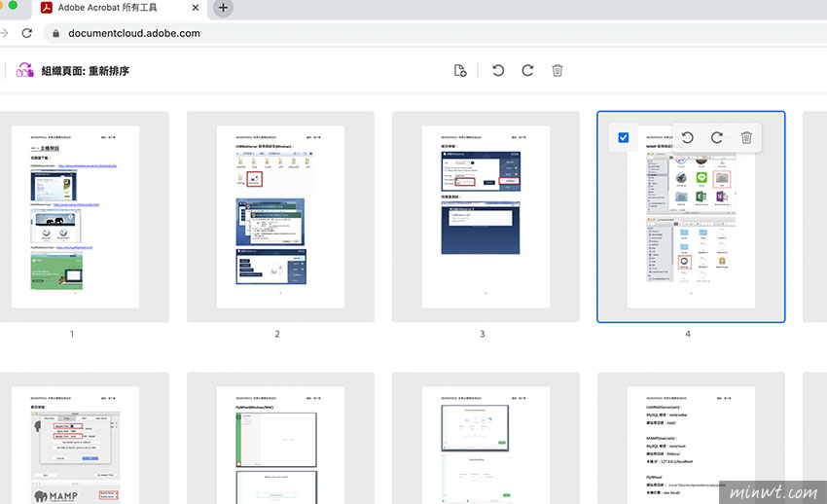Uncheck the page 4 selection checkbox
The image size is (827, 504).
(623, 137)
